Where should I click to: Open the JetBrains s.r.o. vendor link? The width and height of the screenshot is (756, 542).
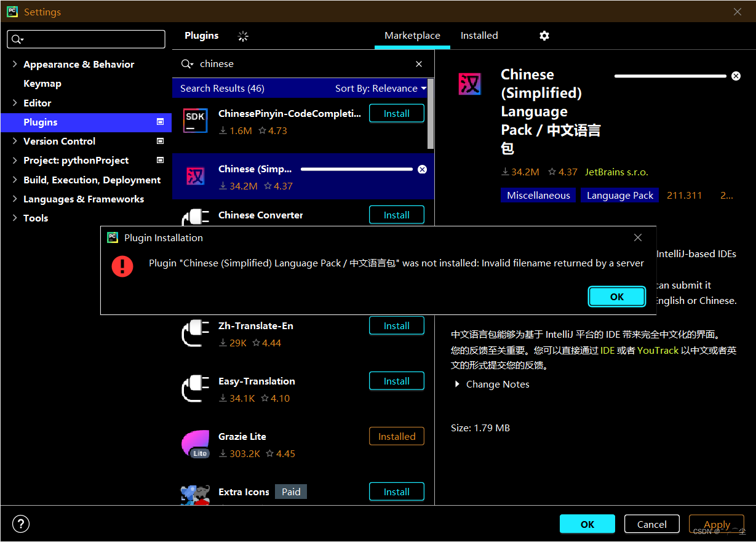(616, 172)
